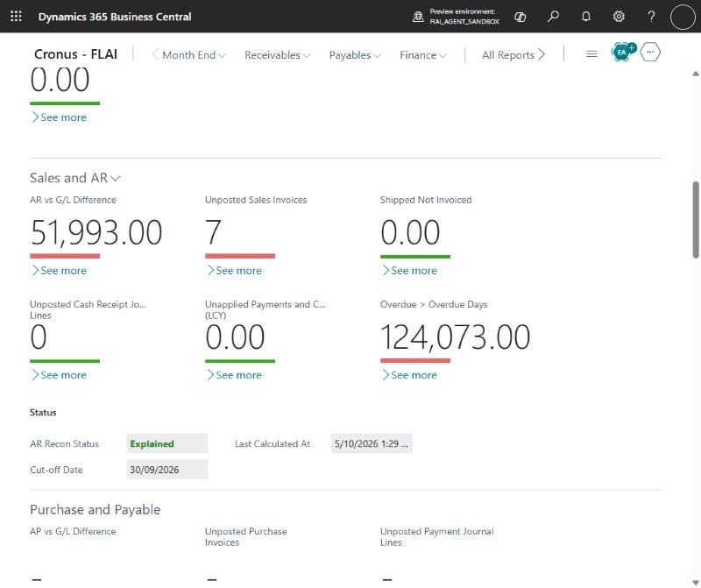Click the scrollbar down arrow
701x588 pixels.
pyautogui.click(x=696, y=582)
